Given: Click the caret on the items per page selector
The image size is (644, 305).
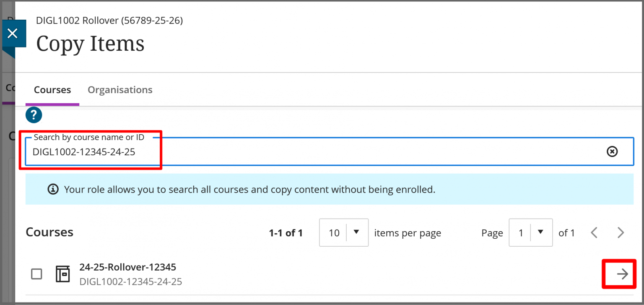Looking at the screenshot, I should [x=356, y=232].
